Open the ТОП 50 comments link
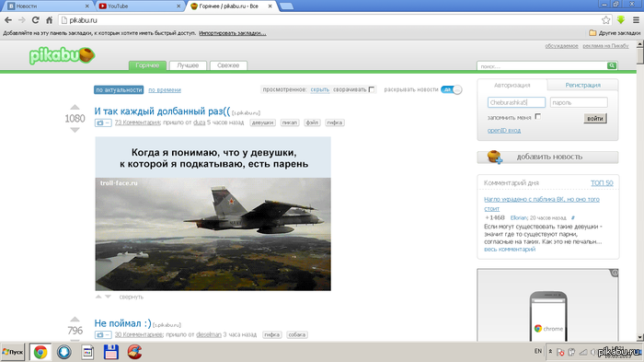The image size is (644, 362). [602, 183]
